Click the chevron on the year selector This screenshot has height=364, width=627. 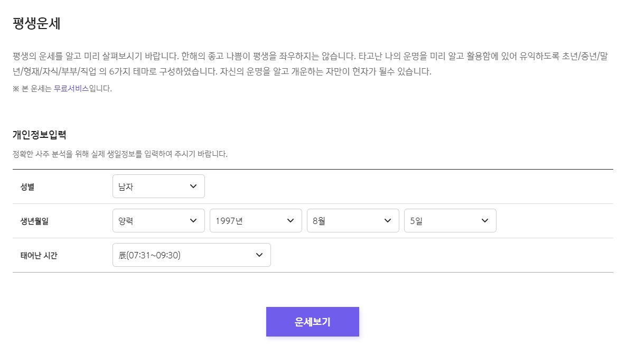[x=292, y=220]
